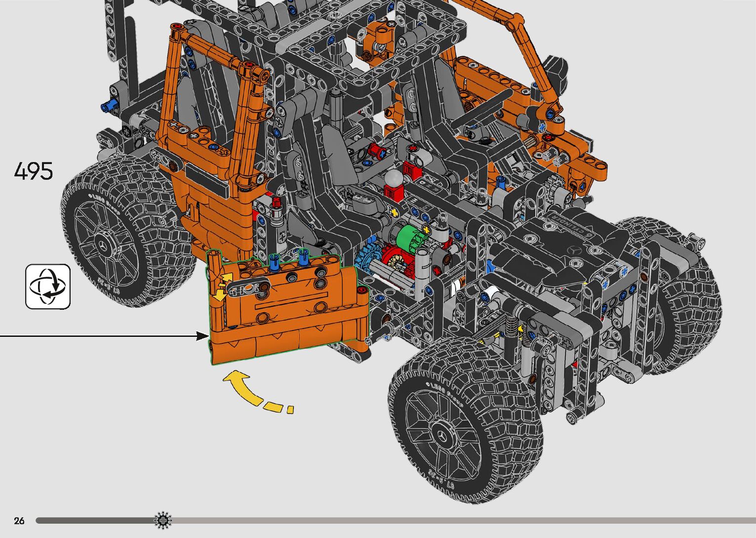The width and height of the screenshot is (756, 538).
Task: Click the black arrowhead pointing at the door
Action: pos(202,336)
